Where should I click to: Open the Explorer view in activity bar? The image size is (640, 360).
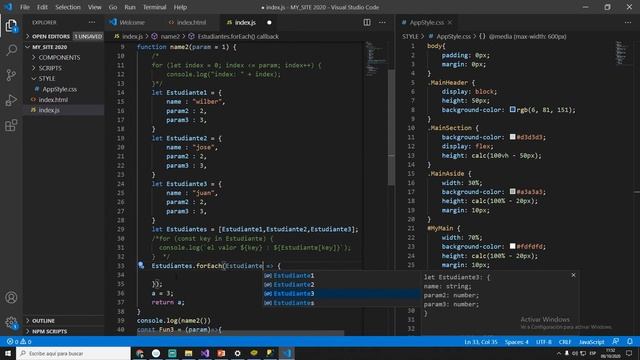coord(11,26)
